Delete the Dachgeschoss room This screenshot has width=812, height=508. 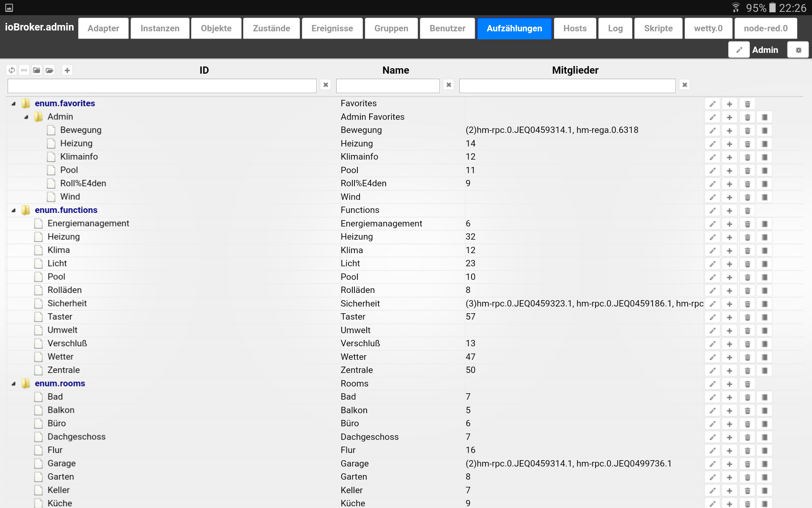[x=747, y=437]
